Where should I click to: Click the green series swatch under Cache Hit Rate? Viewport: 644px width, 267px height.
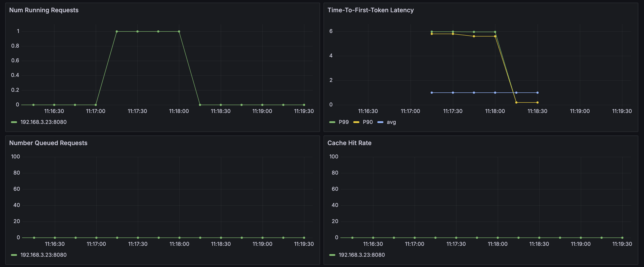[332, 255]
